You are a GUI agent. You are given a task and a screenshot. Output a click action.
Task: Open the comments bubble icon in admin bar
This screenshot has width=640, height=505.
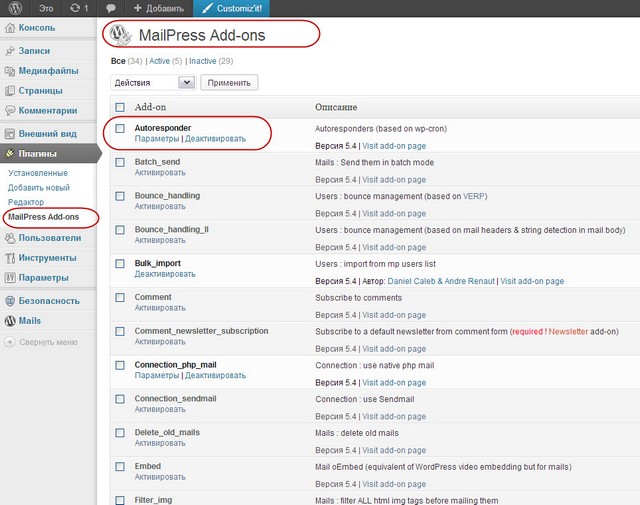pos(110,8)
